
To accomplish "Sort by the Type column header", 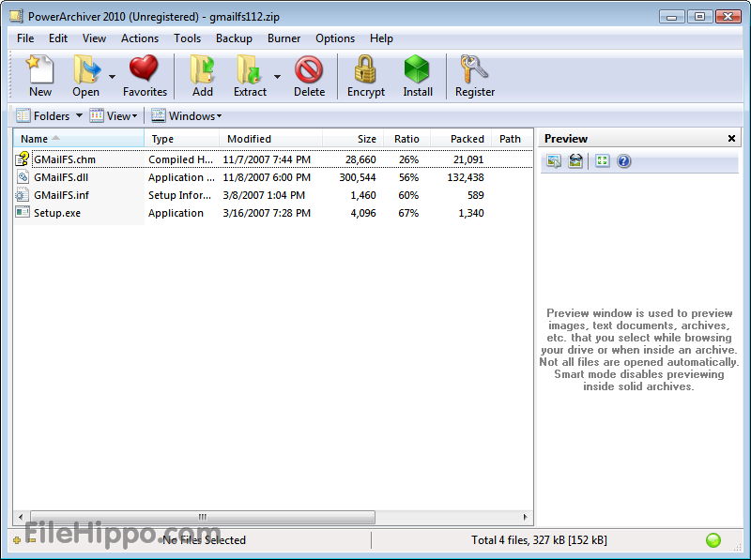I will point(181,139).
